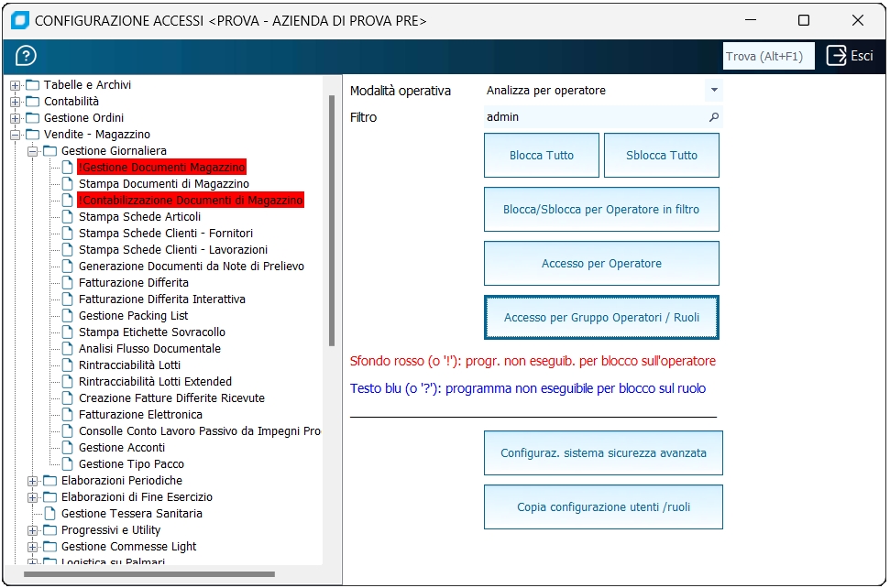Expand the Elaborazioni Periodiche node

tap(33, 482)
